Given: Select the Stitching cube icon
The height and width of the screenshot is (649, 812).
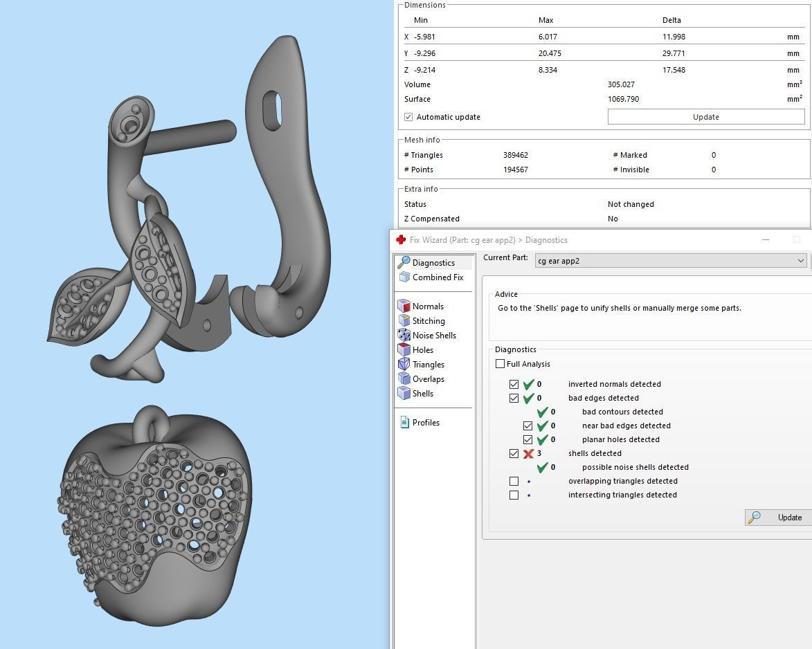Looking at the screenshot, I should click(404, 321).
